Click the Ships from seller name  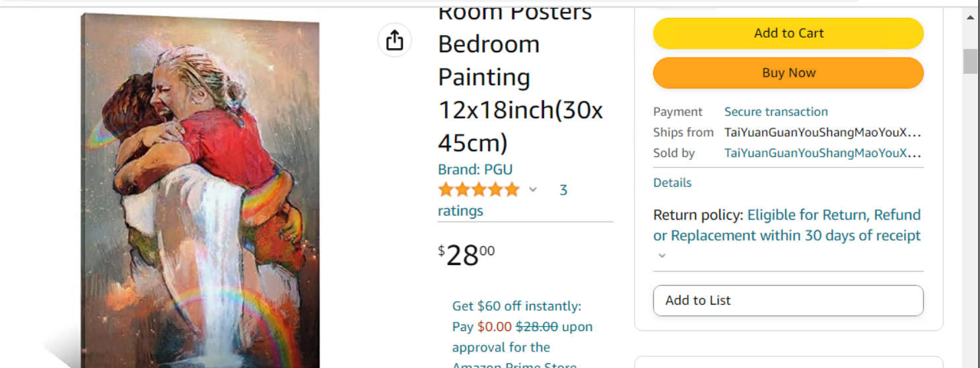(x=822, y=133)
